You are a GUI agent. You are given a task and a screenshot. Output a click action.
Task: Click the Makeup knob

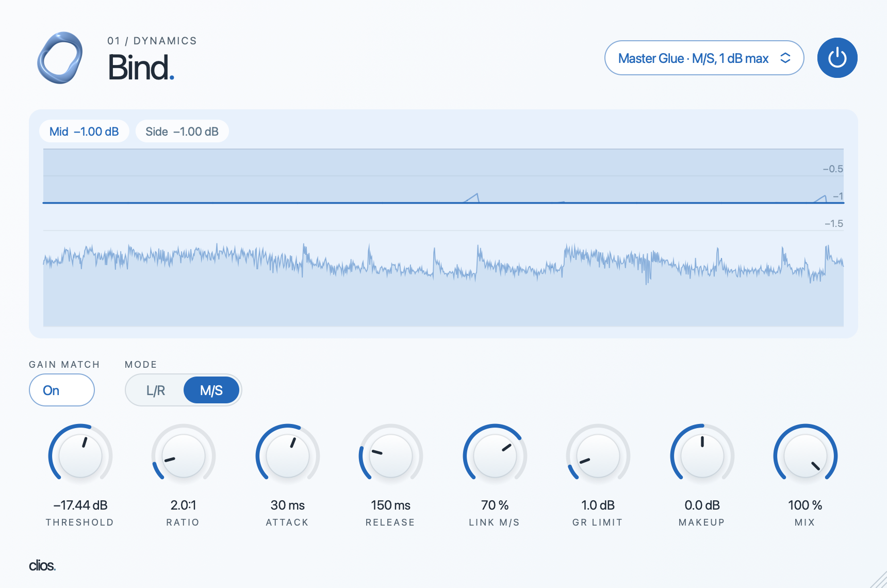702,456
